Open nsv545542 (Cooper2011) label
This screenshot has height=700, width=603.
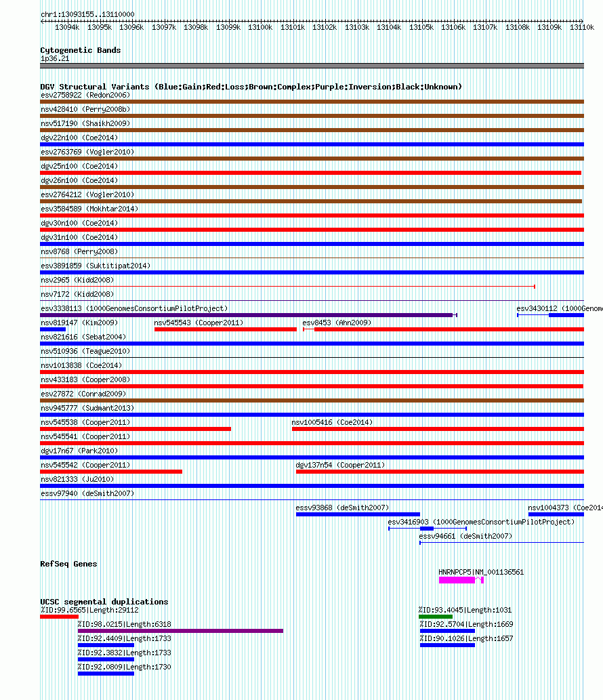pos(85,466)
